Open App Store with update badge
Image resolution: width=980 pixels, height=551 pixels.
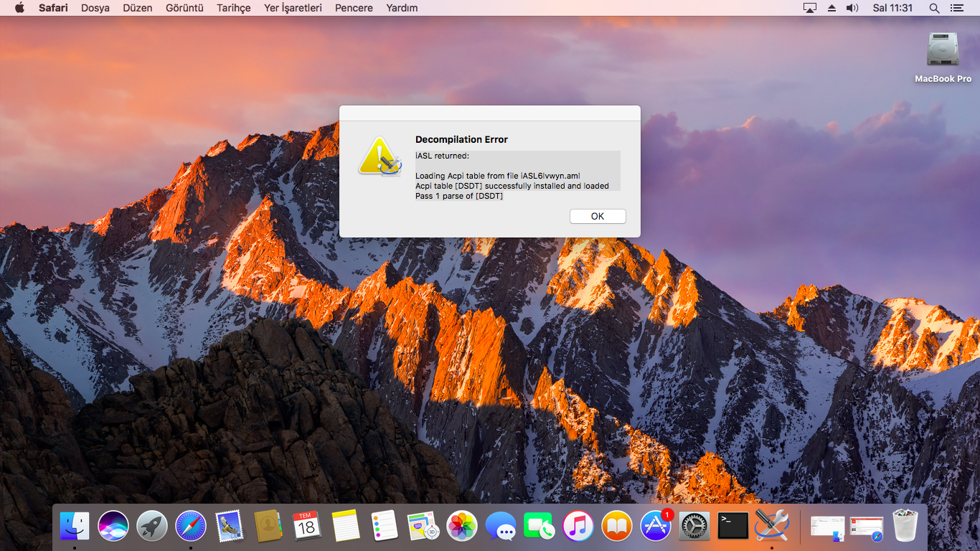pos(656,526)
